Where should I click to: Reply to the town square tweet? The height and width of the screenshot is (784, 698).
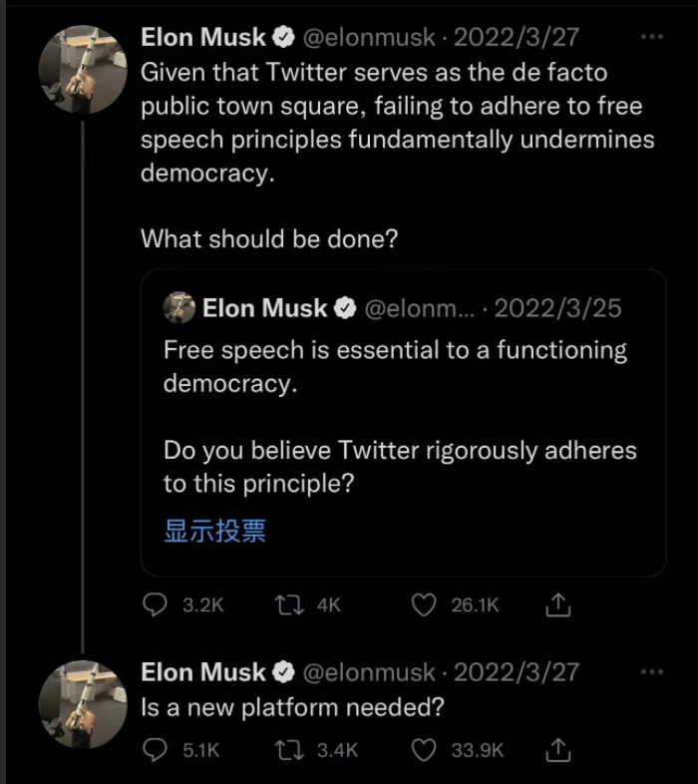tap(156, 605)
